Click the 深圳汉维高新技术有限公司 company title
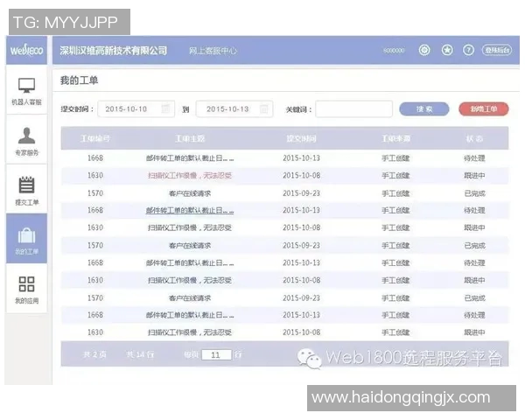This screenshot has width=525, height=420. (x=114, y=51)
